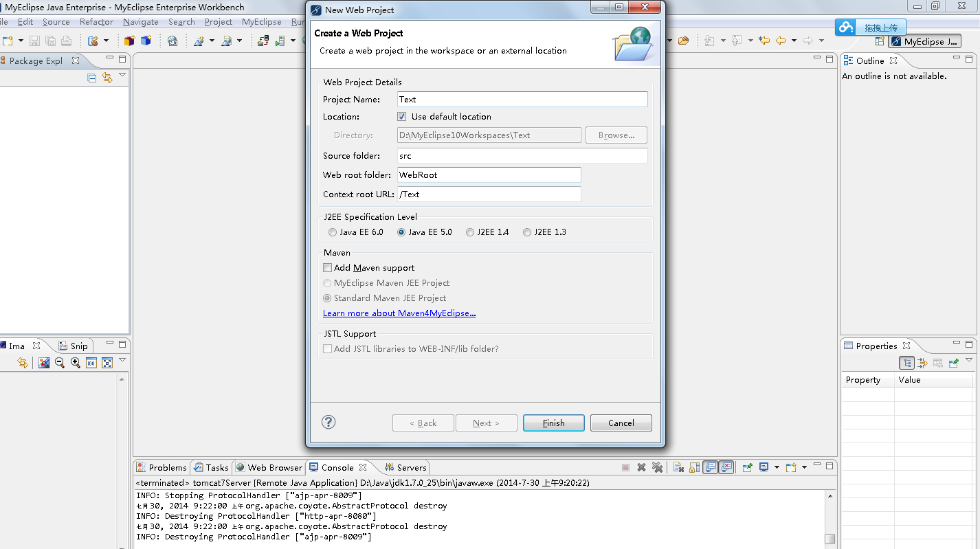This screenshot has width=980, height=549.
Task: Open the Image Preview view menu triangle
Action: point(122,360)
